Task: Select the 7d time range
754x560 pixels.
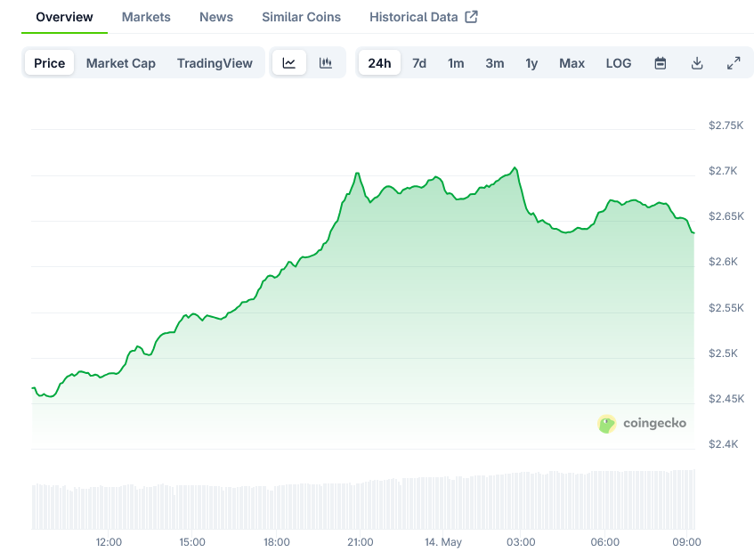Action: coord(419,63)
